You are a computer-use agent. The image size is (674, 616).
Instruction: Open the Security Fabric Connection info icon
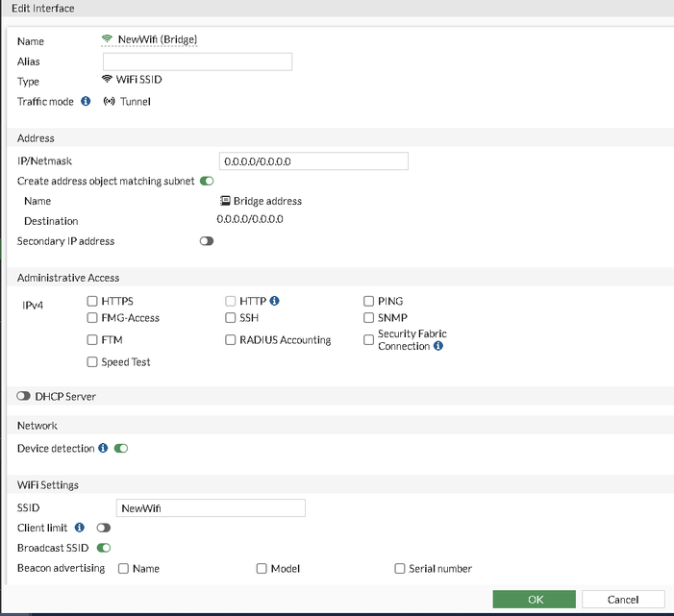(x=438, y=346)
